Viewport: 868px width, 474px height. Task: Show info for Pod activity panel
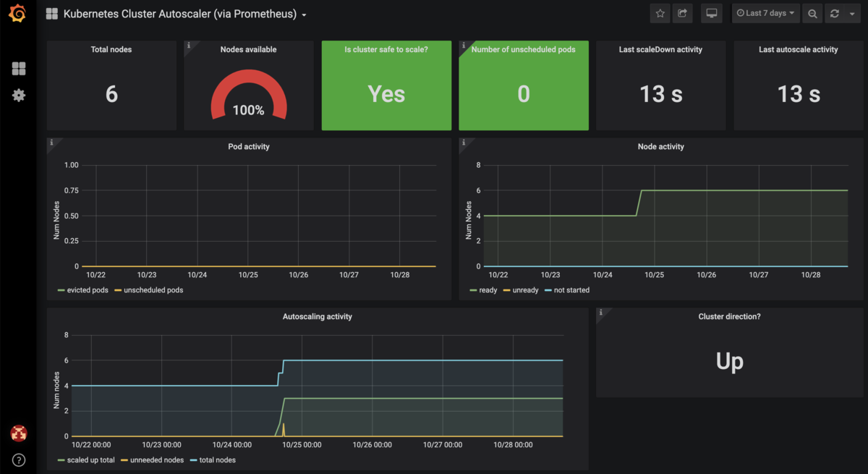tap(51, 143)
